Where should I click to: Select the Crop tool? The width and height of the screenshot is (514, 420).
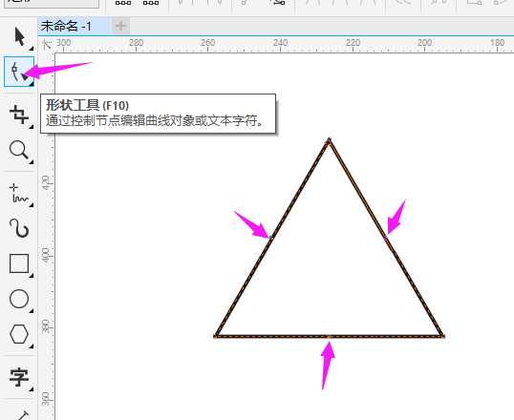[19, 115]
